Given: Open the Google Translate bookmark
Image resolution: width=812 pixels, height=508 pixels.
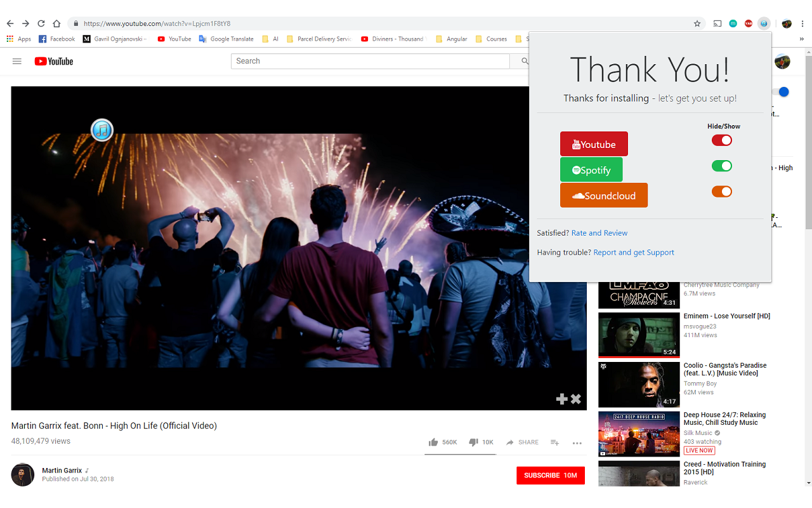Looking at the screenshot, I should tap(226, 39).
